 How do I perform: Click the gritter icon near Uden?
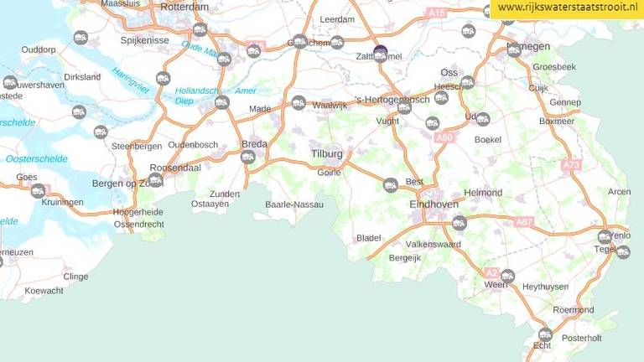(483, 120)
